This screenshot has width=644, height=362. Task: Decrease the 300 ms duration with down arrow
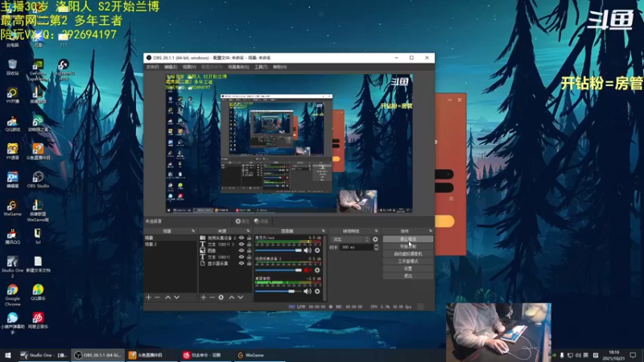click(x=376, y=249)
